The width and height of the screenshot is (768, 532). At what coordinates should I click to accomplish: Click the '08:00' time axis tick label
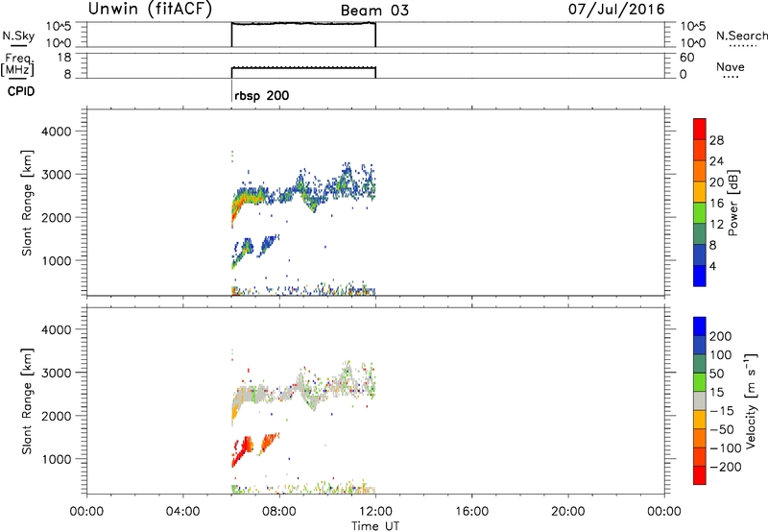(x=279, y=512)
